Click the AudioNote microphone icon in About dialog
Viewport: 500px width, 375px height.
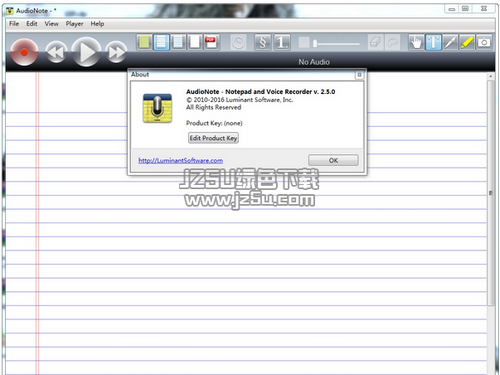pyautogui.click(x=157, y=108)
